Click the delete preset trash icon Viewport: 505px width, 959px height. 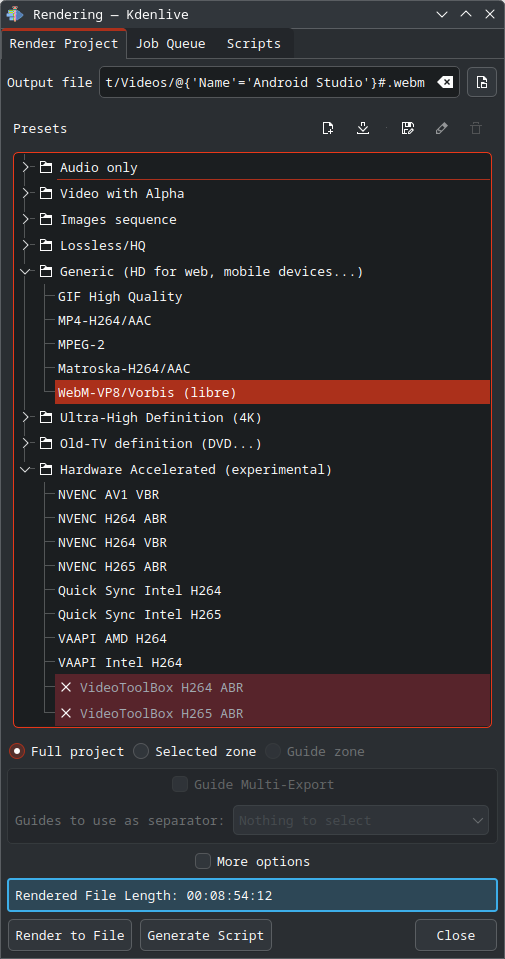coord(476,128)
